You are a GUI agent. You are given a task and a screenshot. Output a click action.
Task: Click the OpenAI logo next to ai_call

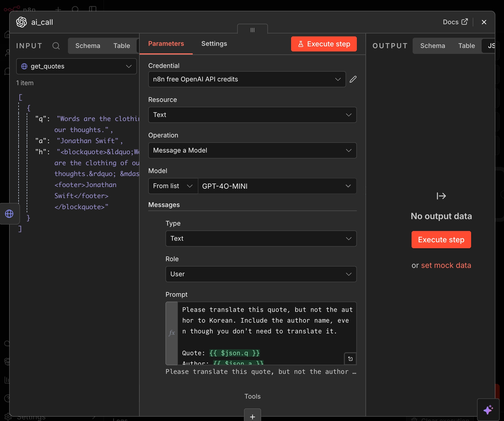(22, 22)
